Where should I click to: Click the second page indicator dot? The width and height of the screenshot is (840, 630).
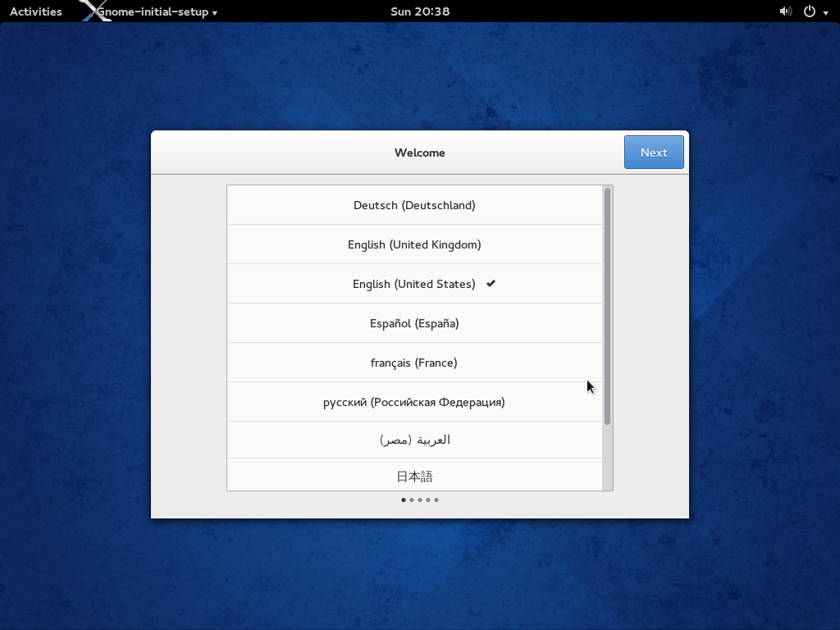[x=411, y=500]
